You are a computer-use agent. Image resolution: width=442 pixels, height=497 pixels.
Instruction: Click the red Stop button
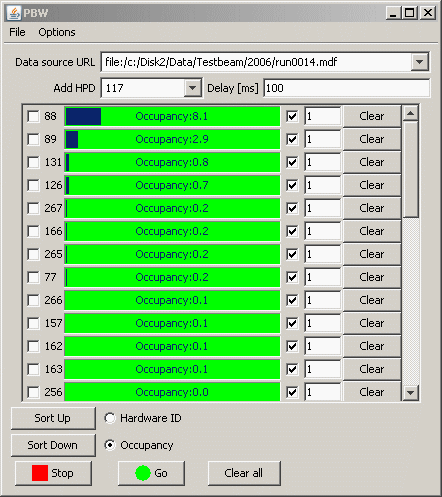coord(53,473)
